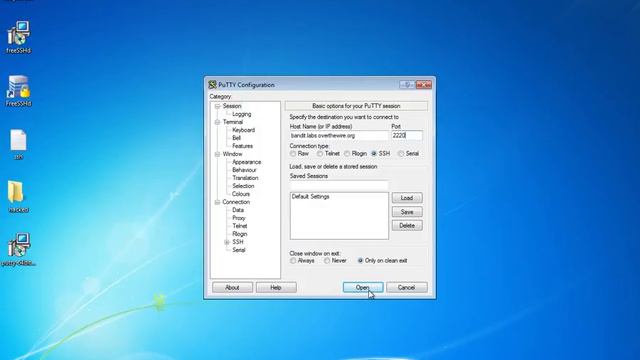Viewport: 640px width, 360px height.
Task: Open the Proxy category
Action: pyautogui.click(x=239, y=218)
